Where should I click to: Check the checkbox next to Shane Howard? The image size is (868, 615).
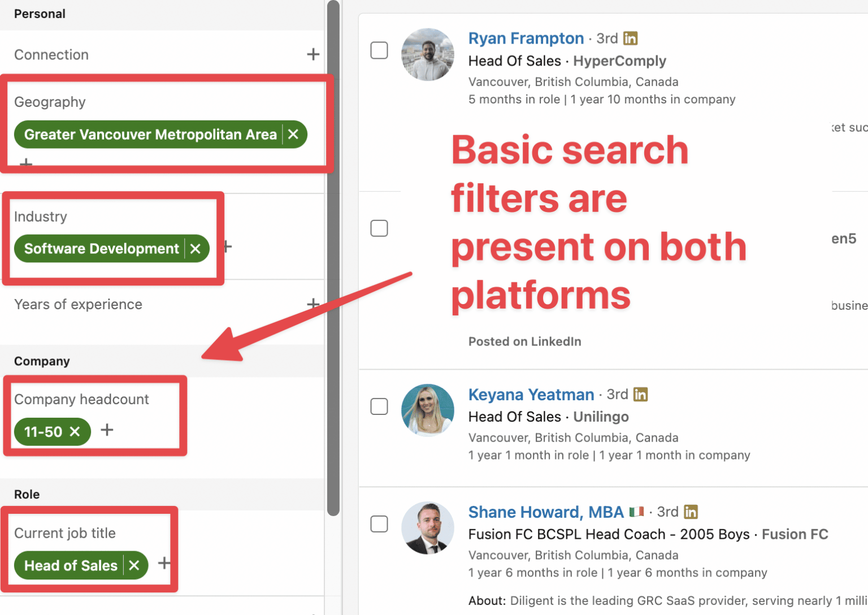point(379,524)
